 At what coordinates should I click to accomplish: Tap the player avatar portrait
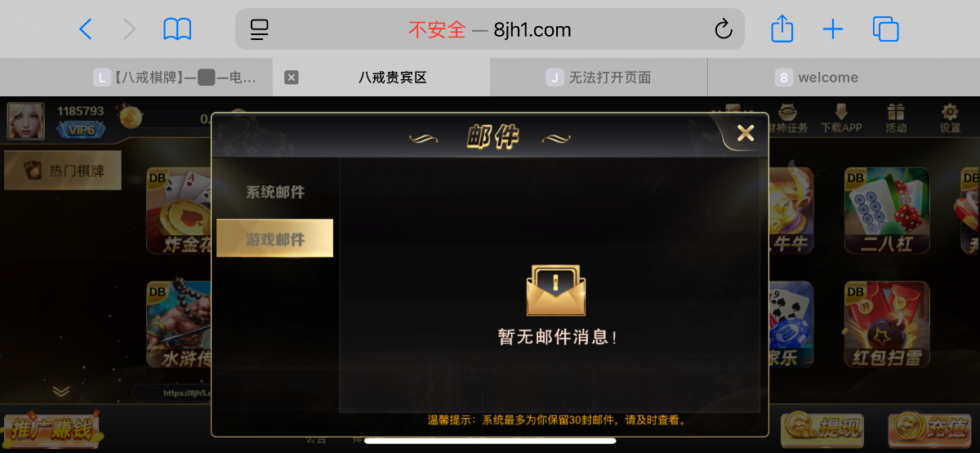pos(26,120)
